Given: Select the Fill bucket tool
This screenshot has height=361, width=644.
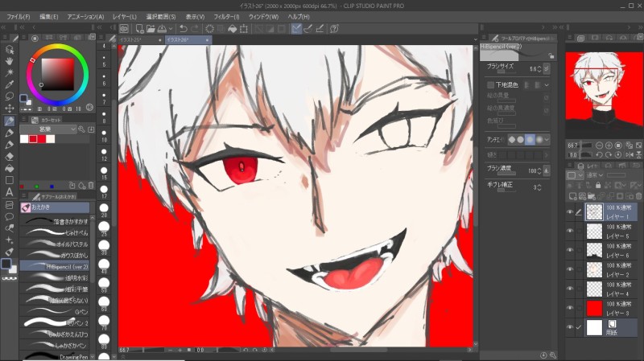Looking at the screenshot, I should (x=9, y=168).
